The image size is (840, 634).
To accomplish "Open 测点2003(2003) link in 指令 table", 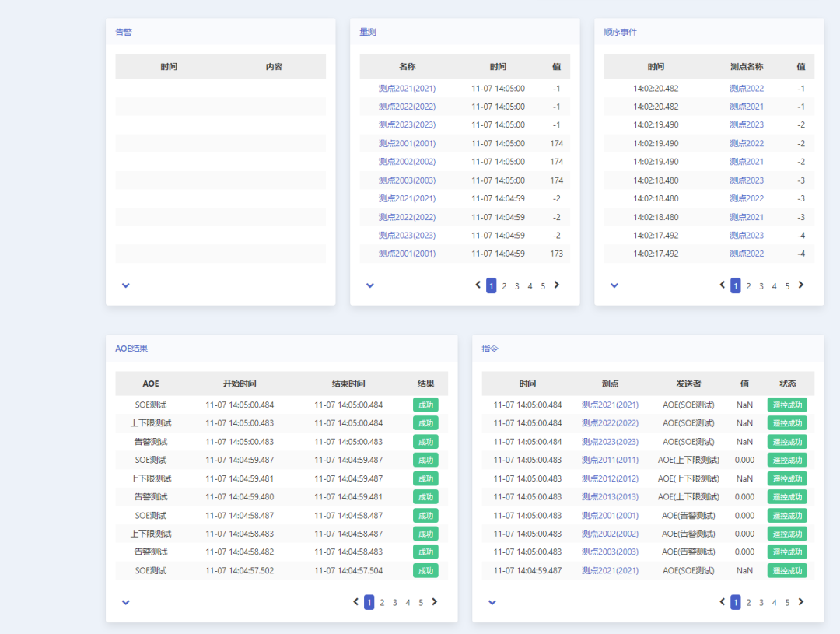I will pyautogui.click(x=611, y=552).
